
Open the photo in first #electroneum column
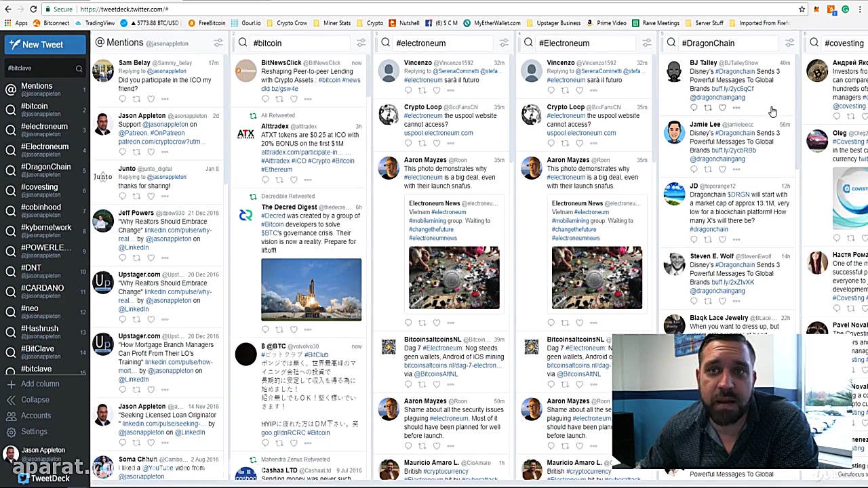454,278
